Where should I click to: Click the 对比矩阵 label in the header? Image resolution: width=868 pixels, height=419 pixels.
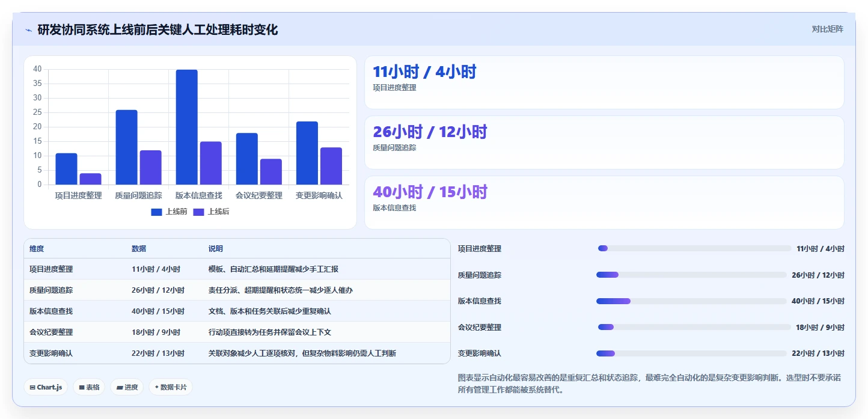click(x=827, y=29)
